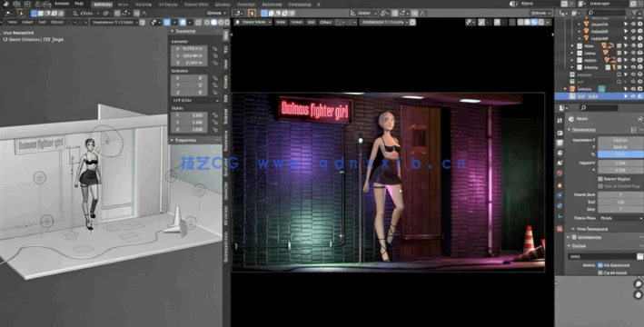
Task: Switch to the Compositing workspace tab
Action: [300, 5]
